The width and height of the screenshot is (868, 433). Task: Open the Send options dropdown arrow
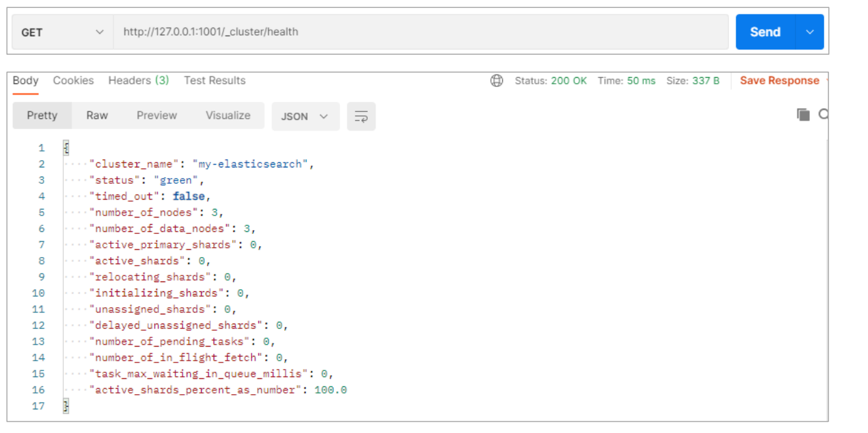[x=810, y=32]
